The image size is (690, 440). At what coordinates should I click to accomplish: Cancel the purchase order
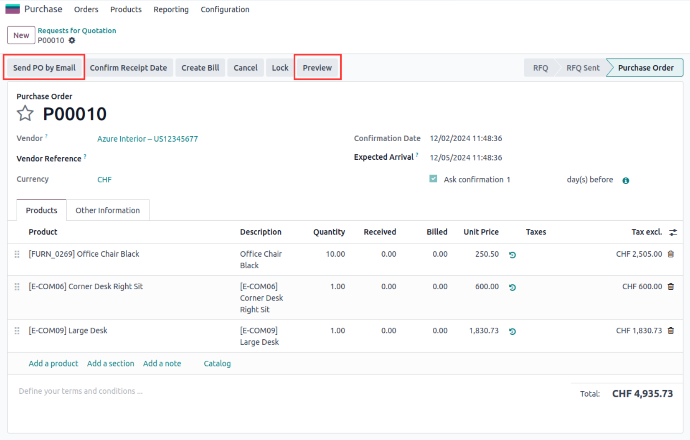246,68
